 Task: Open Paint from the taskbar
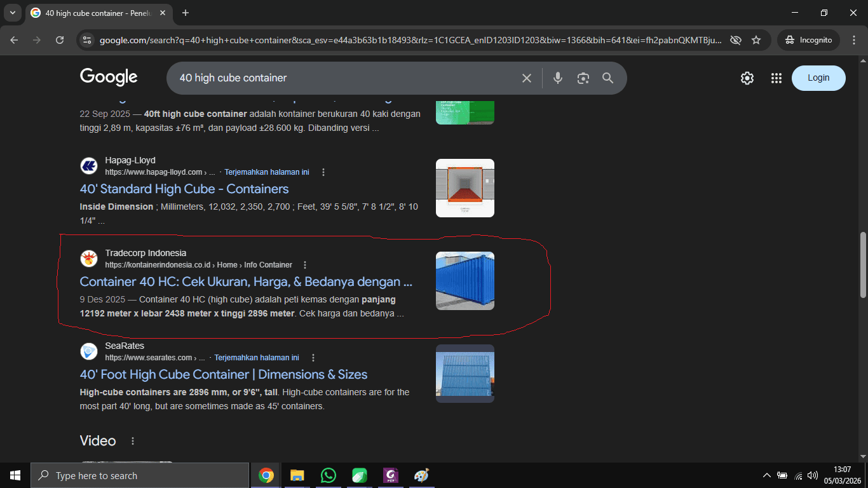(421, 475)
